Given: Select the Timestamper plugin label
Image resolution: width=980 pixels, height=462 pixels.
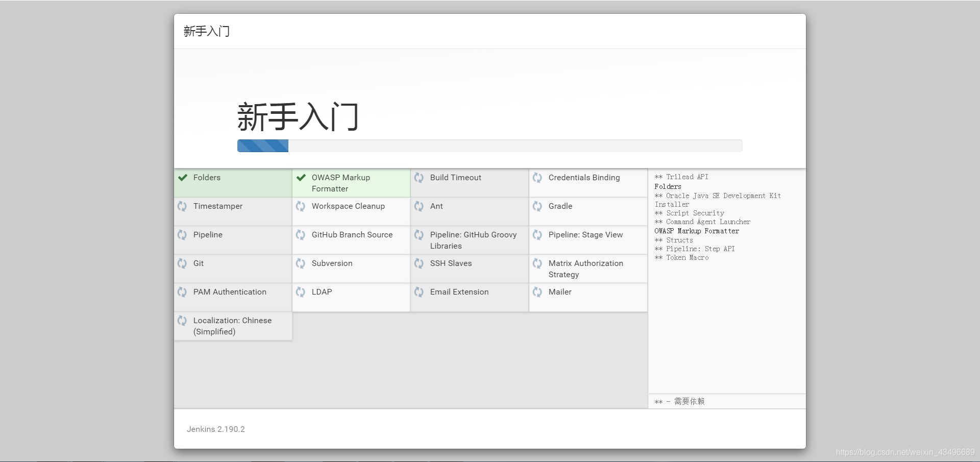Looking at the screenshot, I should [218, 206].
